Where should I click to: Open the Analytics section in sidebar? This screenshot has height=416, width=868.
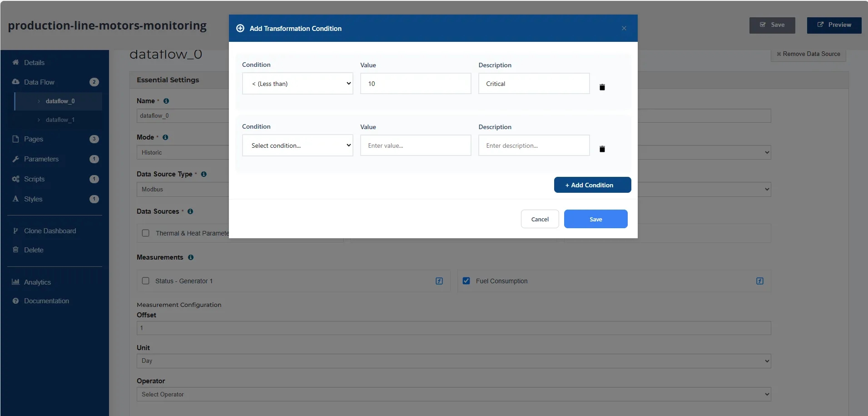click(x=37, y=282)
